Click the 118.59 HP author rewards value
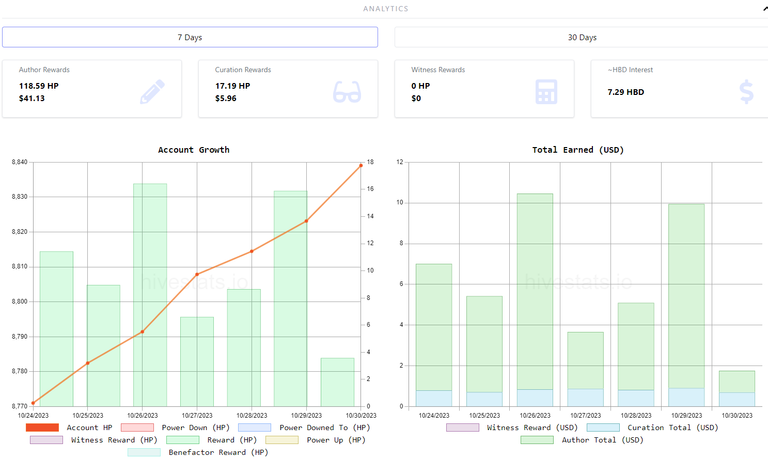768x463 pixels. [x=39, y=86]
